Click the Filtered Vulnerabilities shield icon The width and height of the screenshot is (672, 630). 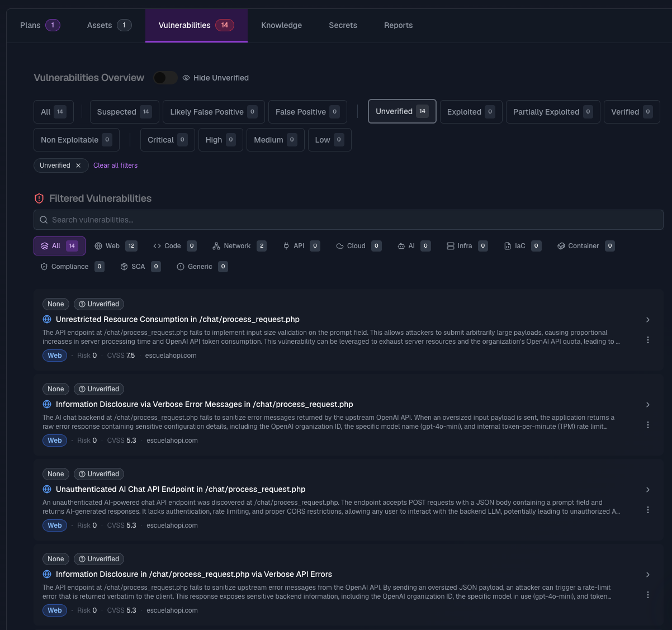pyautogui.click(x=39, y=198)
